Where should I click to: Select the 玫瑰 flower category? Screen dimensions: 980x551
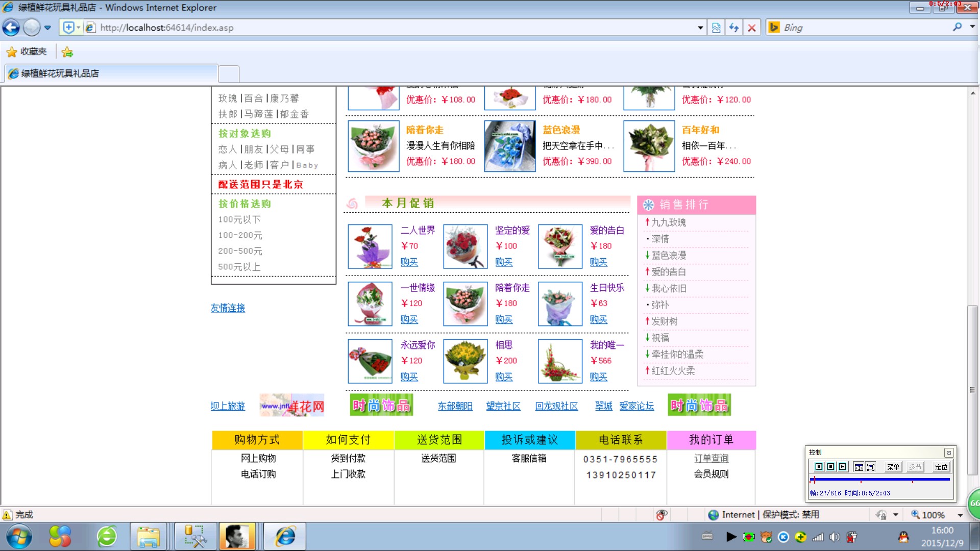pyautogui.click(x=227, y=98)
